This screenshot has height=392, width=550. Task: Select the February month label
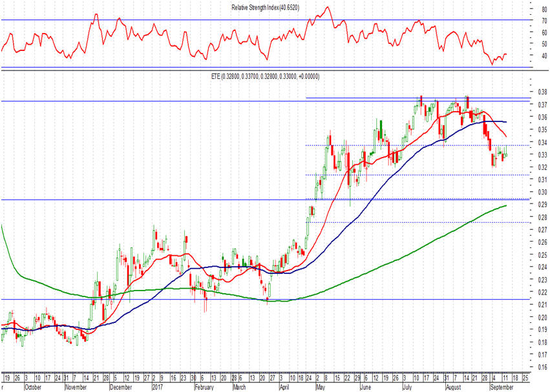pyautogui.click(x=204, y=387)
